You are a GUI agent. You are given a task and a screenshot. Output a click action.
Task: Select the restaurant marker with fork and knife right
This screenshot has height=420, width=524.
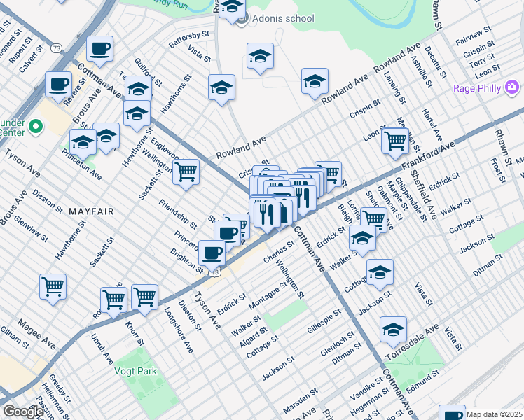coord(303,199)
